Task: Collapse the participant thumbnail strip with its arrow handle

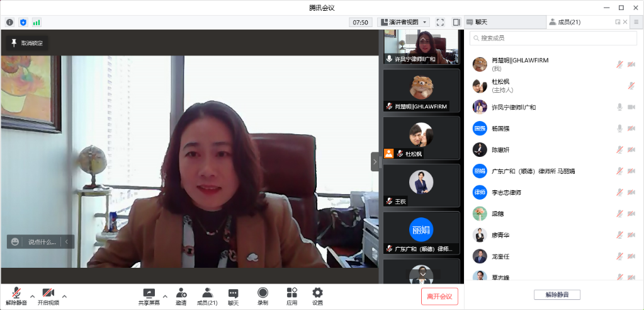Action: point(375,162)
